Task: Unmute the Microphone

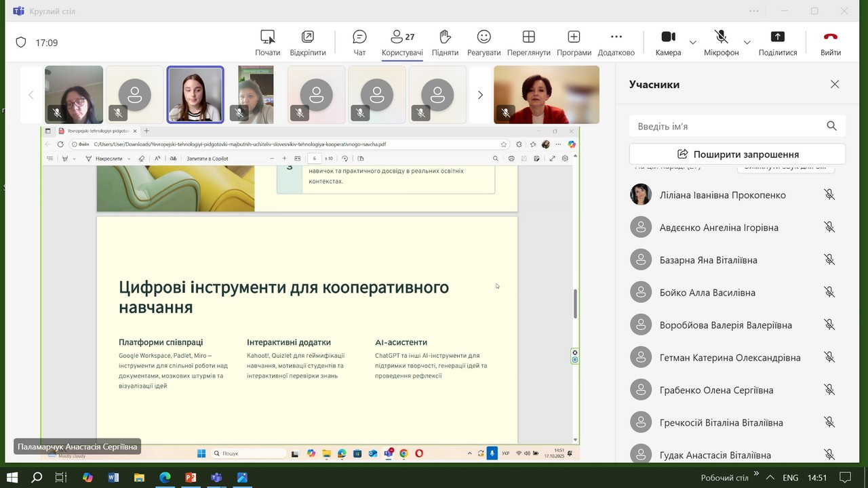Action: pos(721,42)
